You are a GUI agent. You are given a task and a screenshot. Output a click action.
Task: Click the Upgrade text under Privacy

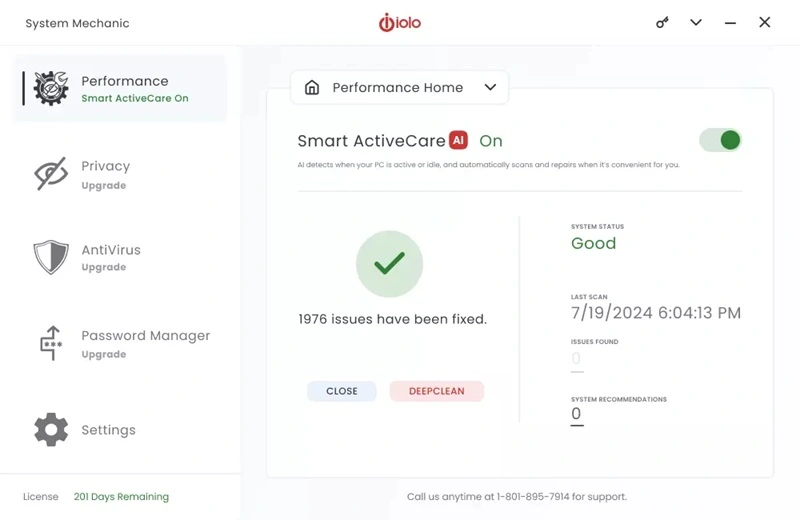(104, 186)
